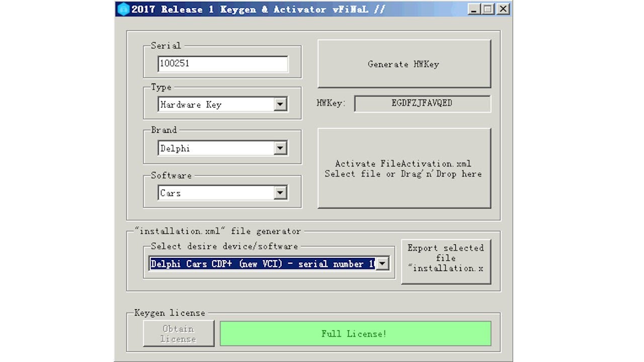The width and height of the screenshot is (644, 362).
Task: Open the Type dropdown arrow
Action: point(280,105)
